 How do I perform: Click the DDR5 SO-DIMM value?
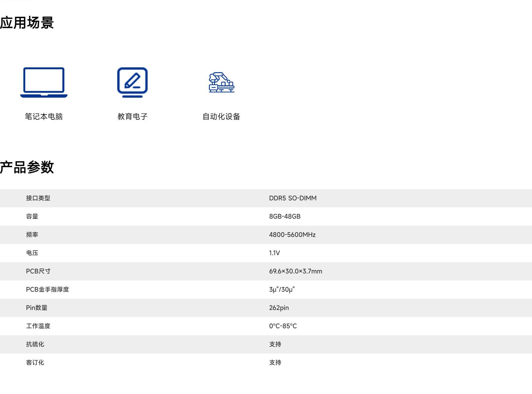point(293,198)
